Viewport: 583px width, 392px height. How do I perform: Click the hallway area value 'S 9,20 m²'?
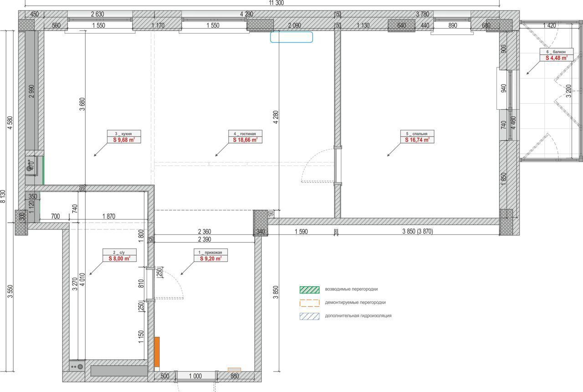coord(210,258)
